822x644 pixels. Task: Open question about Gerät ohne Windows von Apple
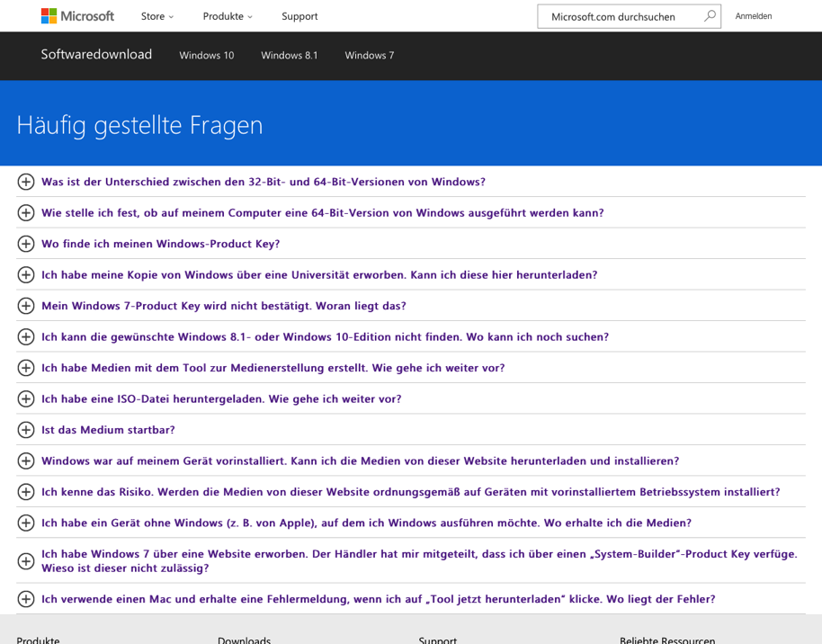click(366, 523)
